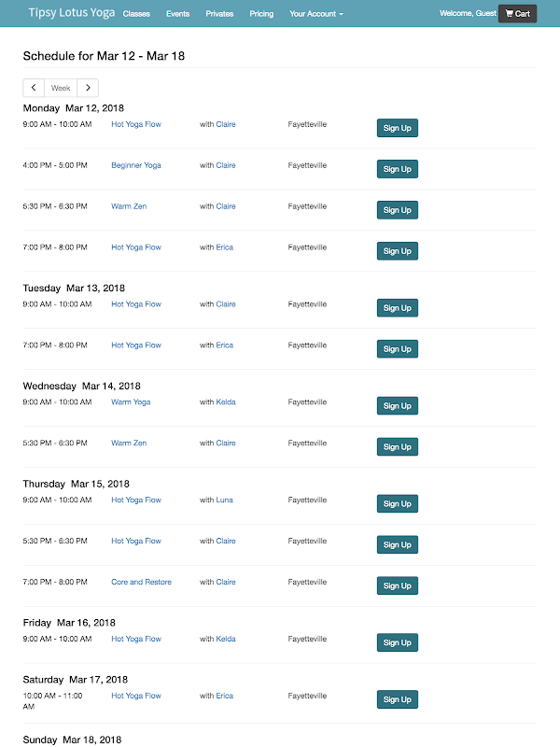The image size is (560, 747).
Task: View instructor Kelda on Wednesday
Action: [x=226, y=402]
